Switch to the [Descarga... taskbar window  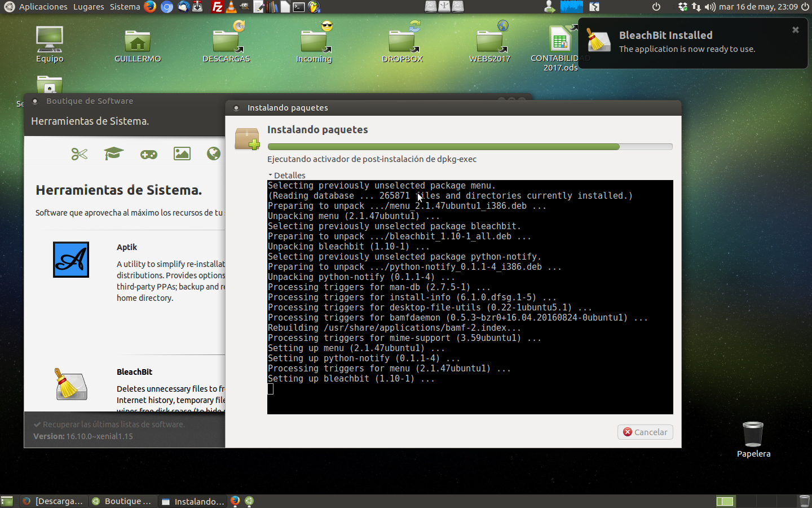52,501
